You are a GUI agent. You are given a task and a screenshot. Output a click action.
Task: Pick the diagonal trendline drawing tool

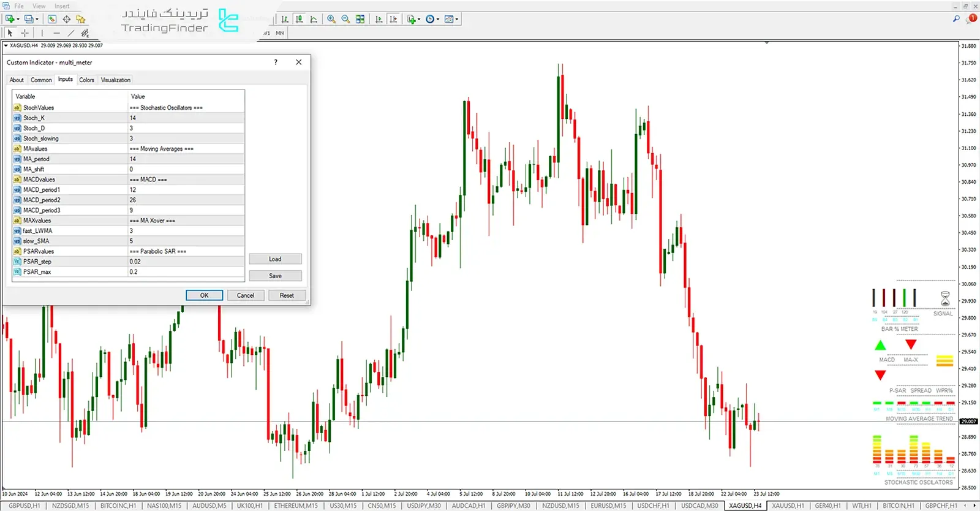click(x=71, y=33)
